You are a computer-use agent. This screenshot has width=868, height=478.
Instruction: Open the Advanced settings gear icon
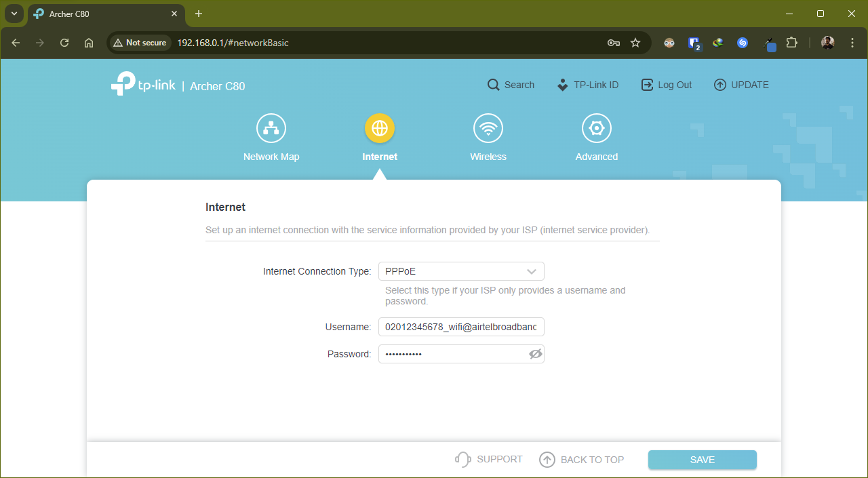pos(596,128)
